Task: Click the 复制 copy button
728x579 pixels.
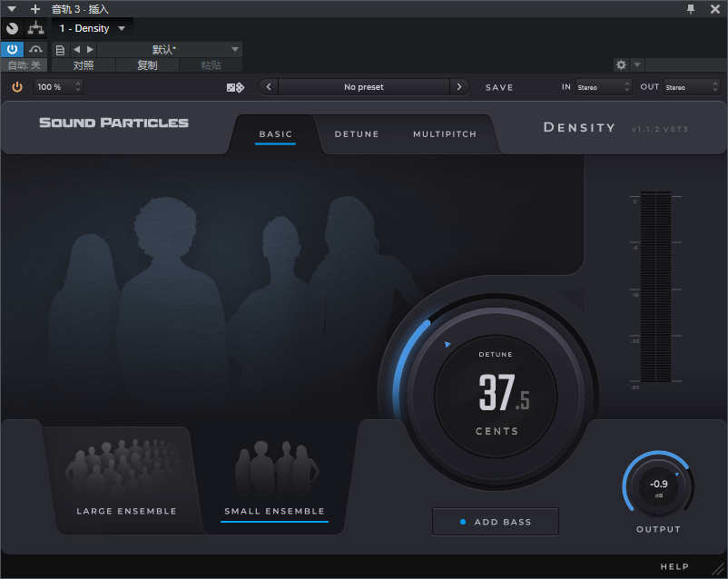Action: pyautogui.click(x=147, y=65)
